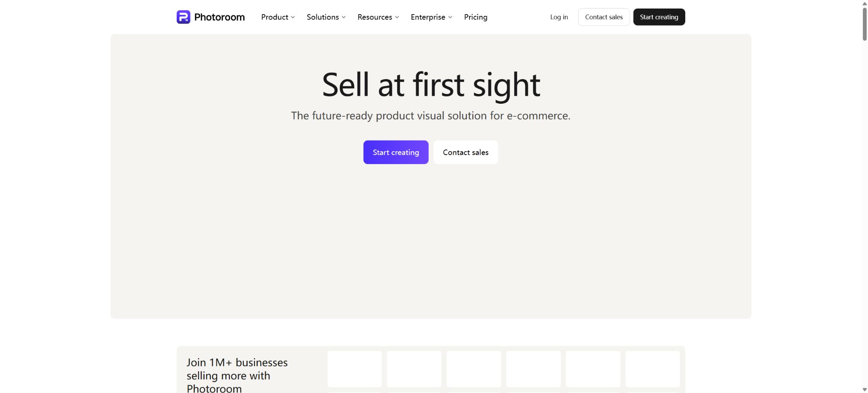Image resolution: width=868 pixels, height=393 pixels.
Task: Go to the Pricing page
Action: (x=476, y=17)
